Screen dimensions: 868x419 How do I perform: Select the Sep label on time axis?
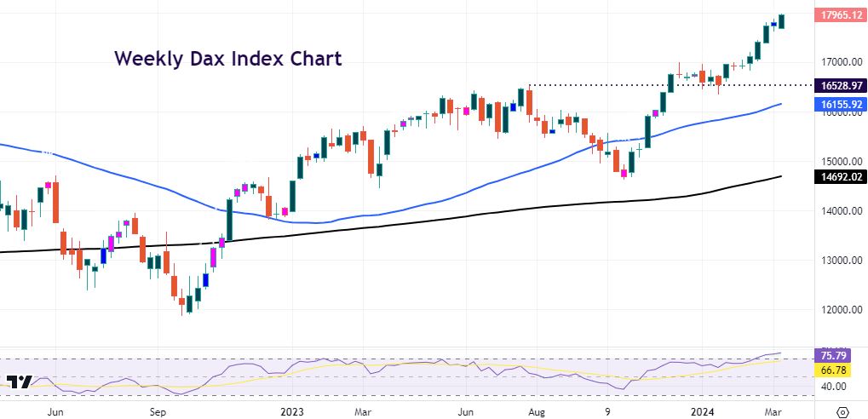click(159, 411)
